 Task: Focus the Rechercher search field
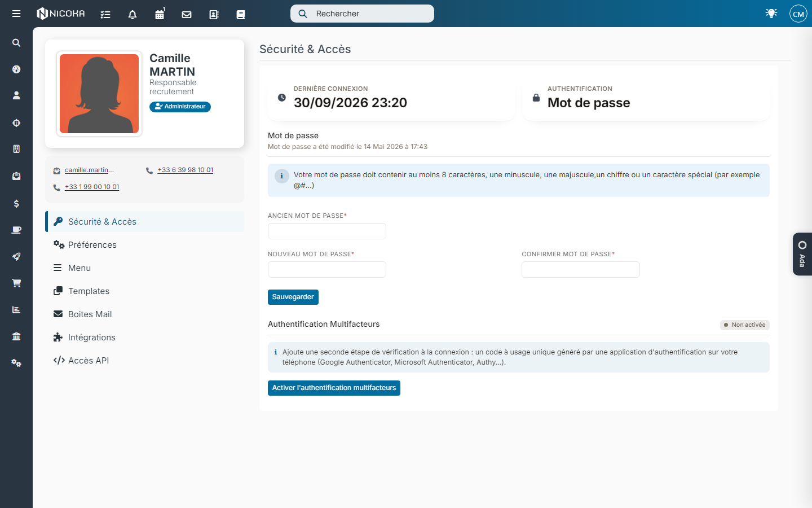pos(362,14)
